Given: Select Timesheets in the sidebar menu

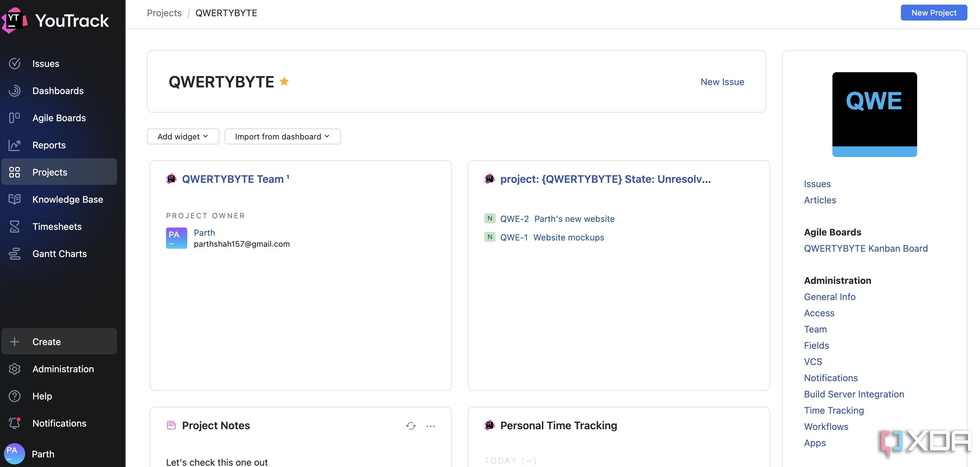Looking at the screenshot, I should point(57,227).
